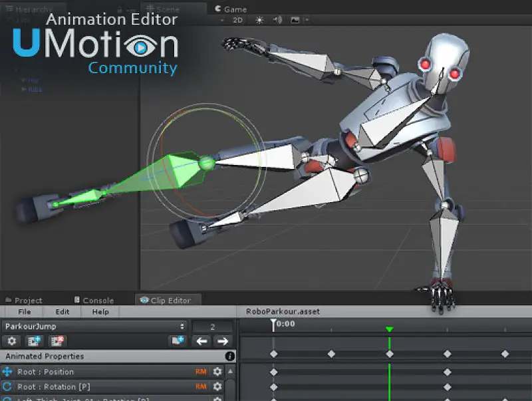This screenshot has height=401, width=532.
Task: Click the RM label on Root : Rotation [P]
Action: click(201, 386)
